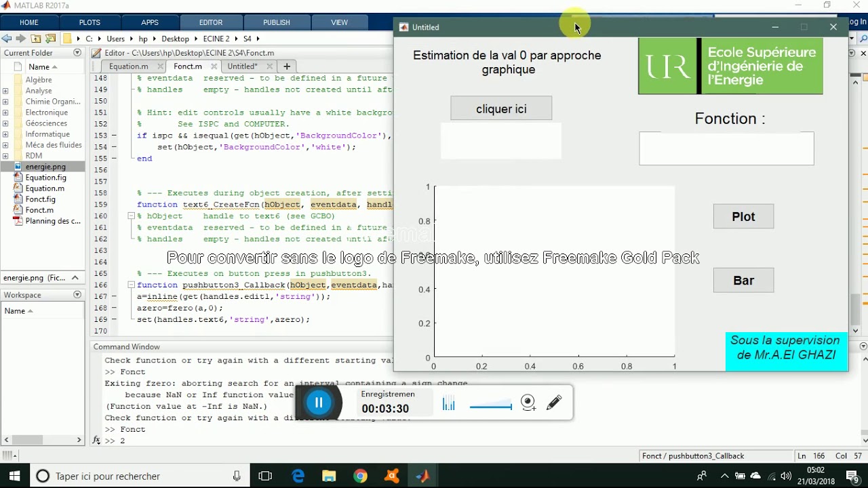The image size is (868, 488).
Task: Toggle breakpoint dash at line 168
Action: pyautogui.click(x=114, y=308)
